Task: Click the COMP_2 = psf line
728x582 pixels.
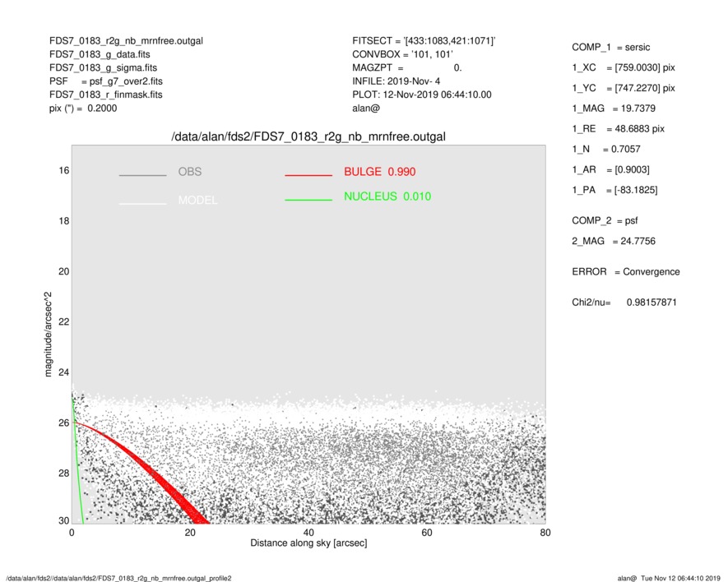Action: [605, 221]
